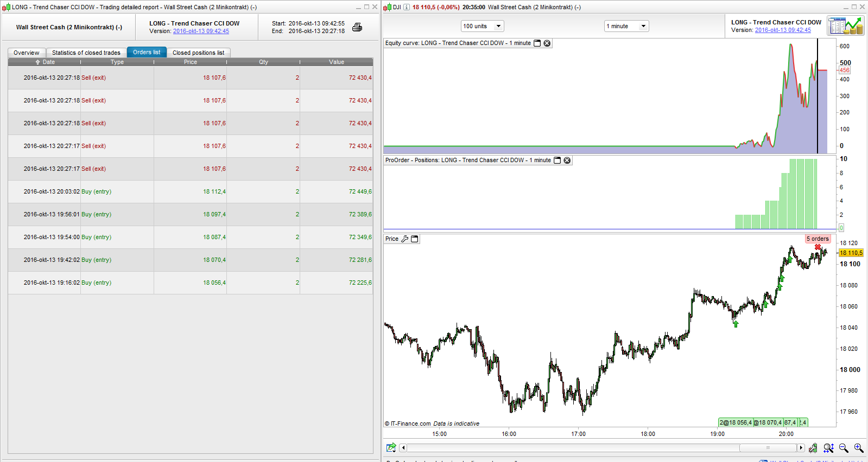Click the red X exit marker on chart
The height and width of the screenshot is (462, 868).
(818, 247)
